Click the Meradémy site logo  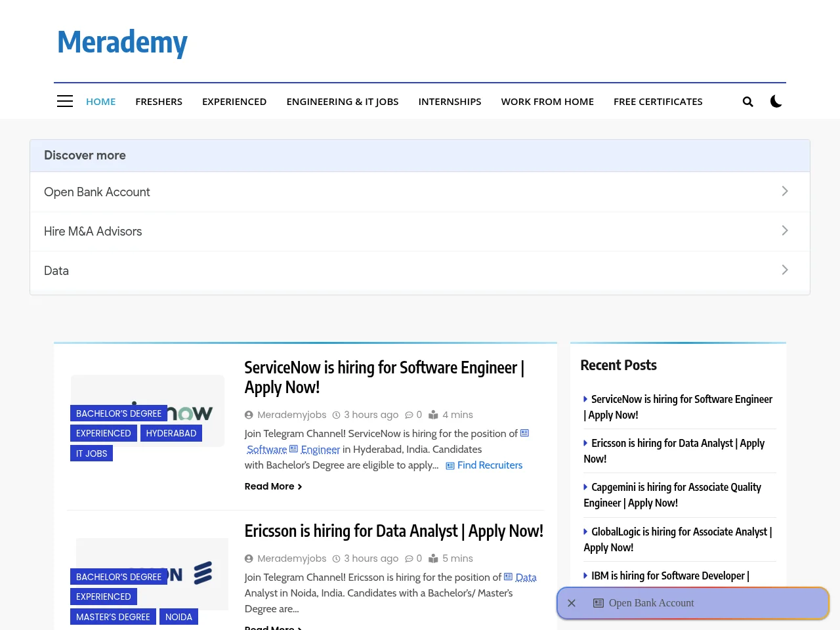click(x=122, y=43)
